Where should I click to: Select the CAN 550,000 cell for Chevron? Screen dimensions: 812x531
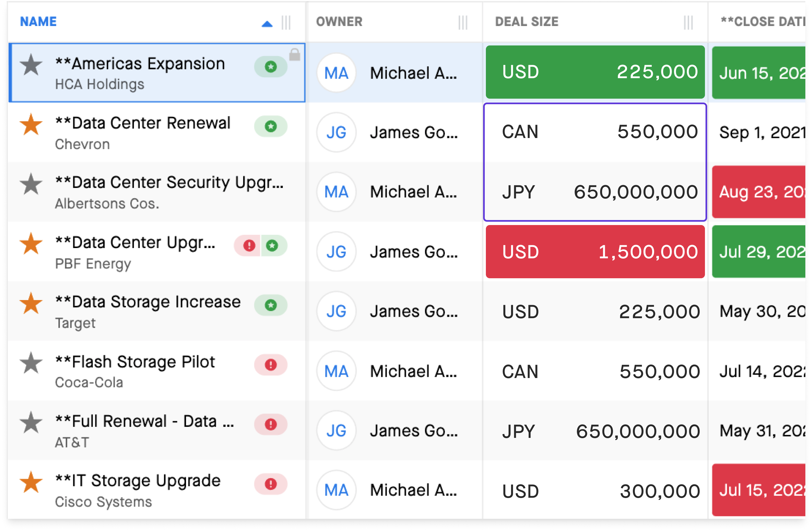(595, 132)
